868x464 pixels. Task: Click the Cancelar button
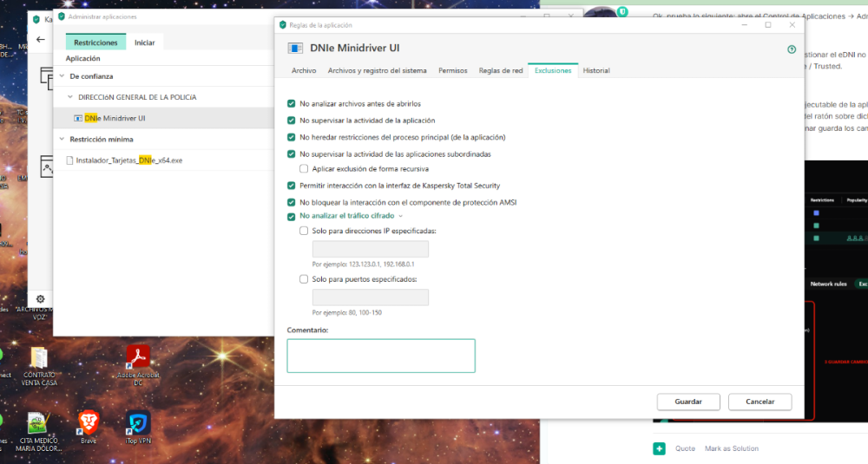pyautogui.click(x=759, y=402)
